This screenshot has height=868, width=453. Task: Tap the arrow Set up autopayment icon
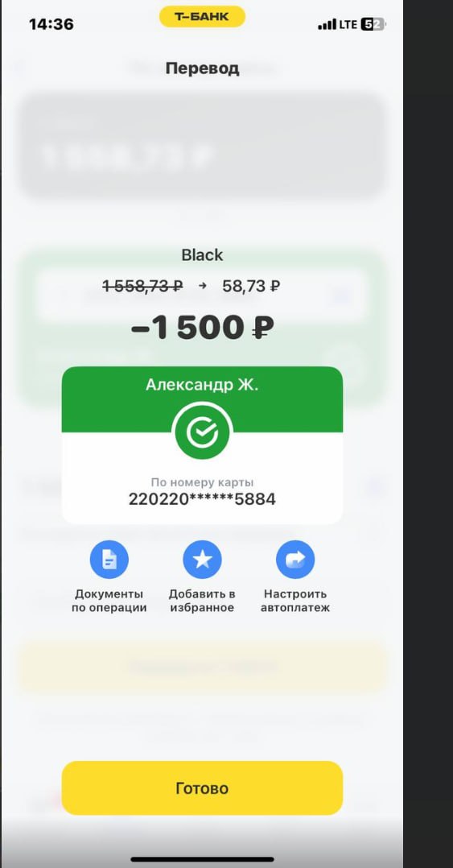295,559
